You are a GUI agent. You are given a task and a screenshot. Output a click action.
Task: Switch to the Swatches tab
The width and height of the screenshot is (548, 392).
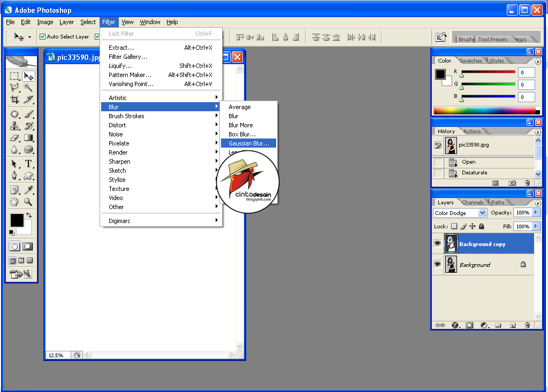470,61
